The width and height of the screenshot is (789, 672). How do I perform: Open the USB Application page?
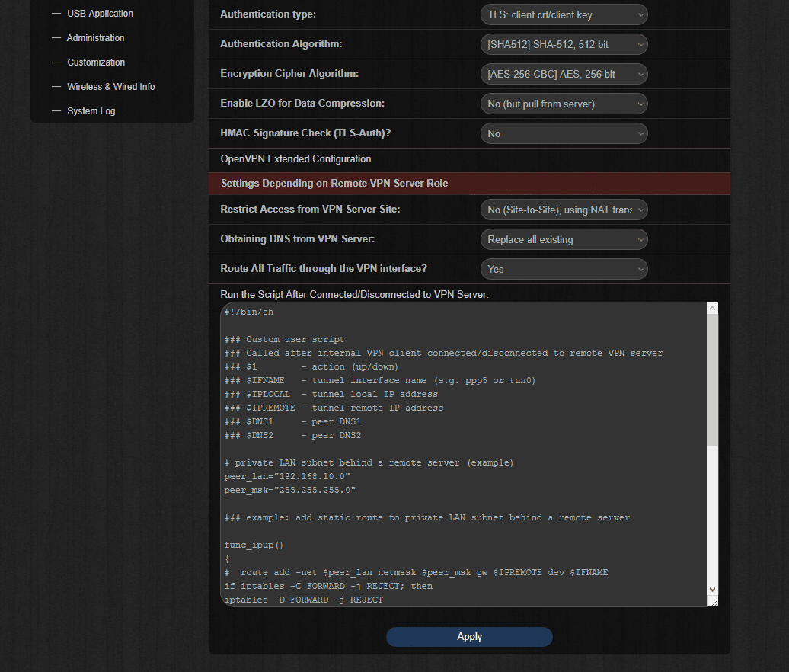coord(99,13)
